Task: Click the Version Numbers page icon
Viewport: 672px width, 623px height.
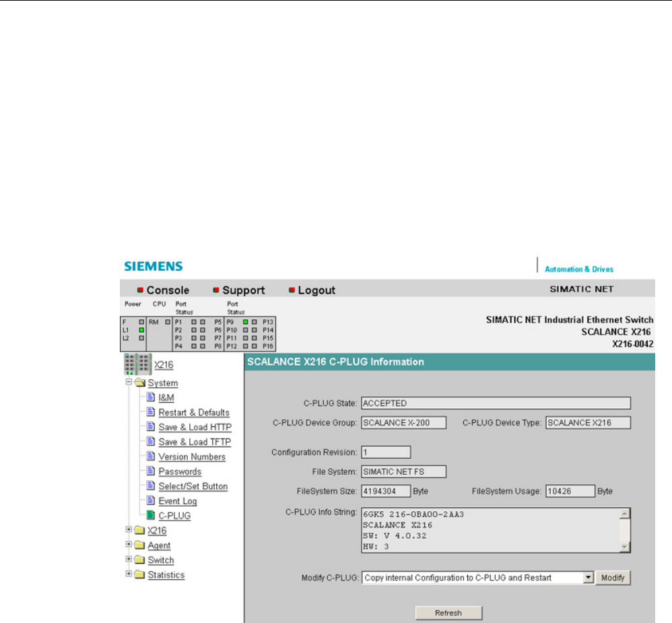Action: pos(150,456)
